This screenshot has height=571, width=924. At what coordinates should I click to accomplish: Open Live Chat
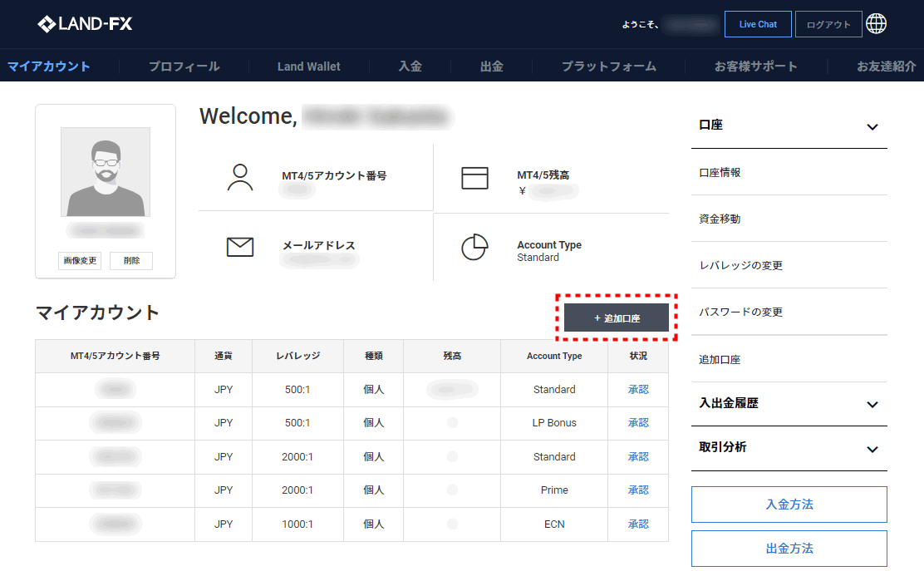click(x=758, y=24)
